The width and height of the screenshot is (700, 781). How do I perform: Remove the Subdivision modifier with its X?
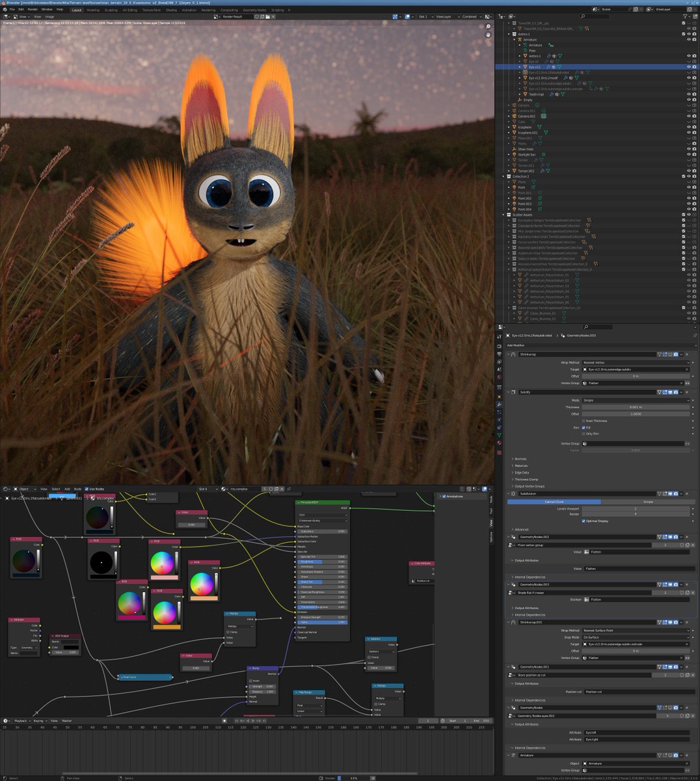coord(687,493)
